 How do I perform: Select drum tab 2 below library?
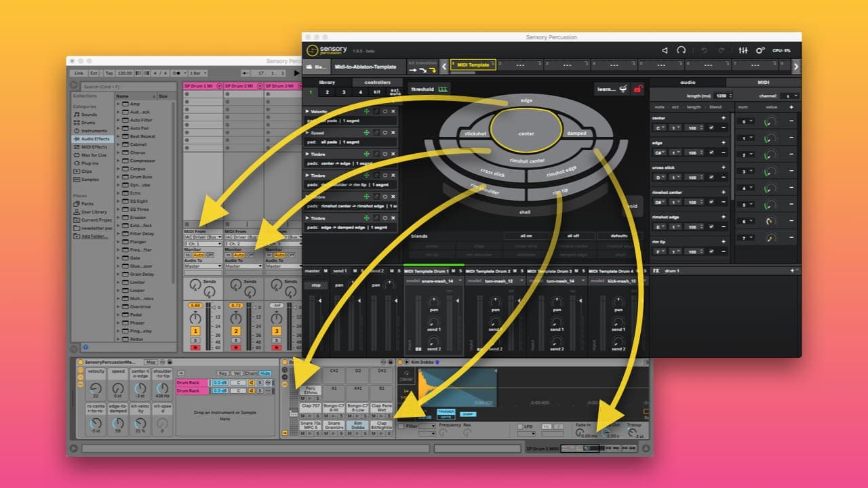click(x=327, y=91)
